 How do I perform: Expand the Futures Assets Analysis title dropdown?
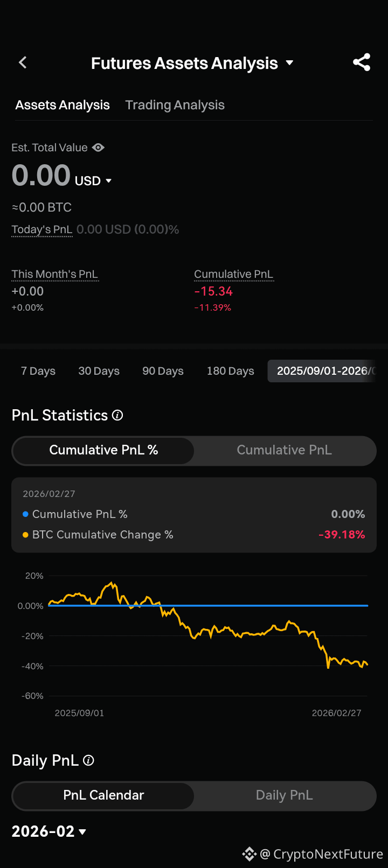coord(289,63)
